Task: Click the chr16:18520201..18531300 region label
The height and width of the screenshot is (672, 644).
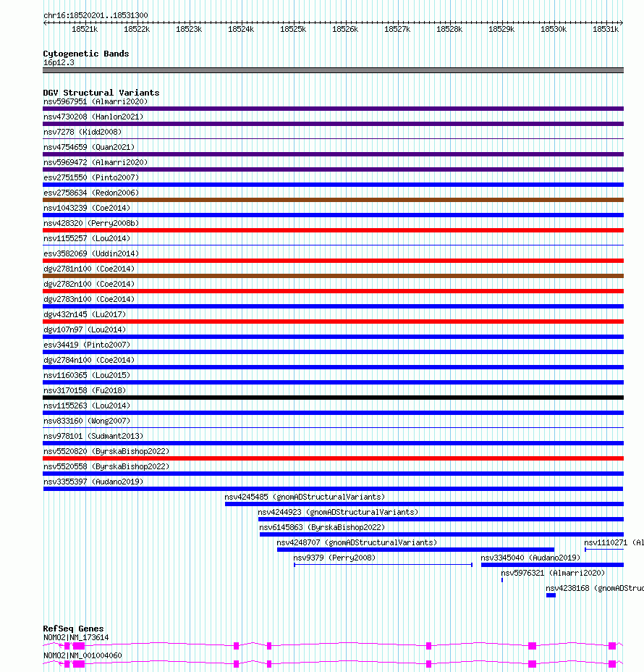Action: (x=96, y=15)
